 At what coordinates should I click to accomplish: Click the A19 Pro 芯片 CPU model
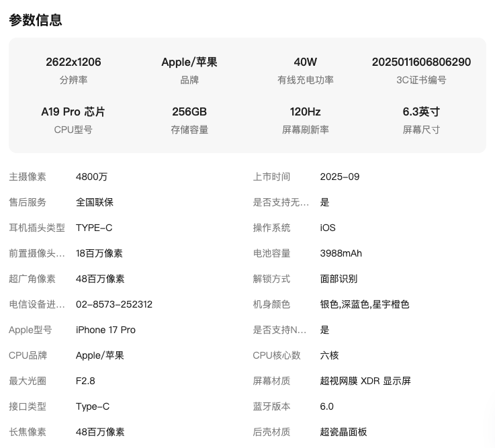pyautogui.click(x=73, y=111)
